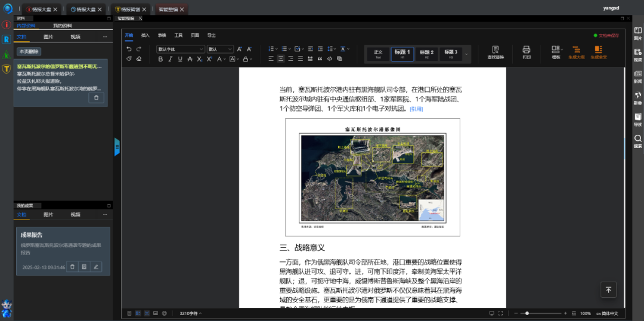
Task: Switch to the 插入 ribbon tab
Action: [x=145, y=35]
